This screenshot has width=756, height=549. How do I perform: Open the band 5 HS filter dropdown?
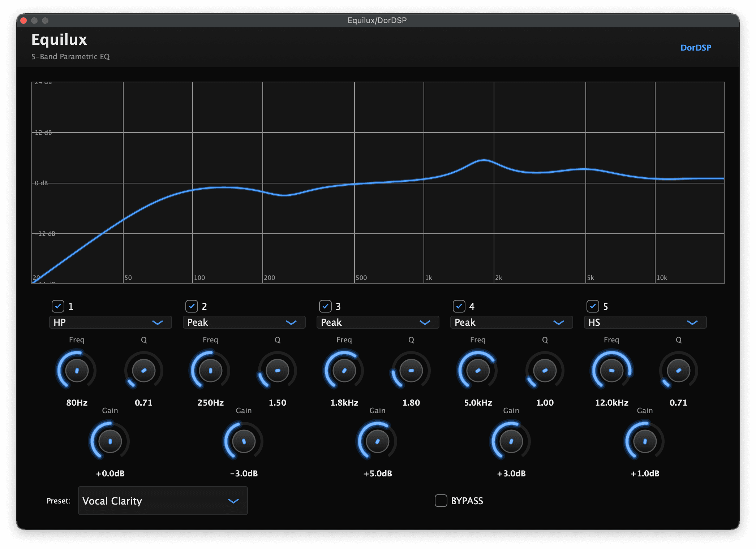(x=645, y=322)
